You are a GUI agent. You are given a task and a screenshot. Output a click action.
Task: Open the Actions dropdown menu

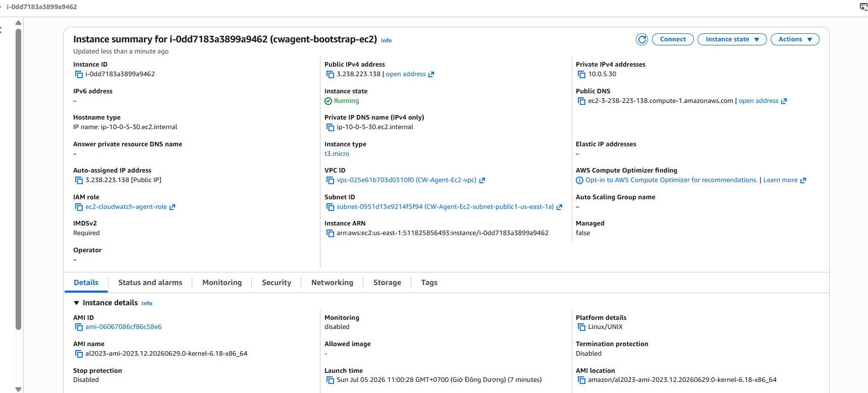tap(795, 39)
